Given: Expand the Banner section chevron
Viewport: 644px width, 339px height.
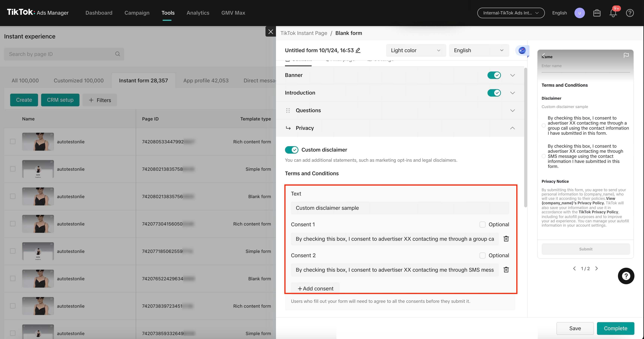Looking at the screenshot, I should tap(512, 75).
